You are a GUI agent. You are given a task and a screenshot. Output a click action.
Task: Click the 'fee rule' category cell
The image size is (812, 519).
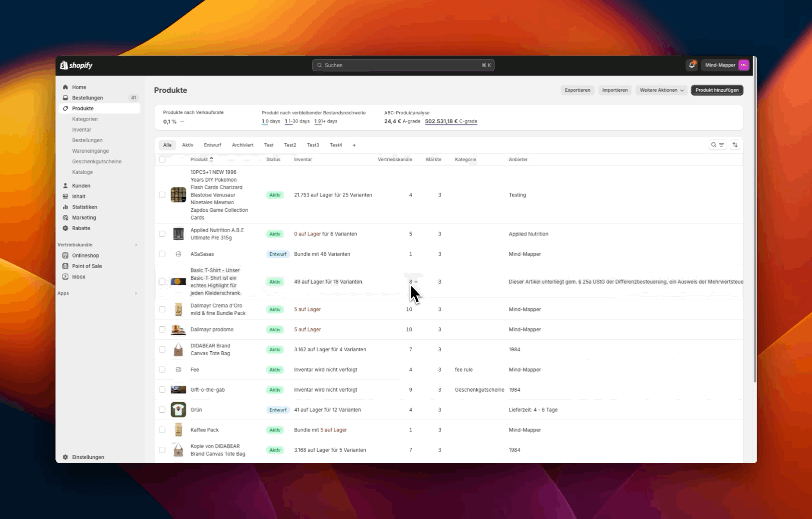pos(464,370)
